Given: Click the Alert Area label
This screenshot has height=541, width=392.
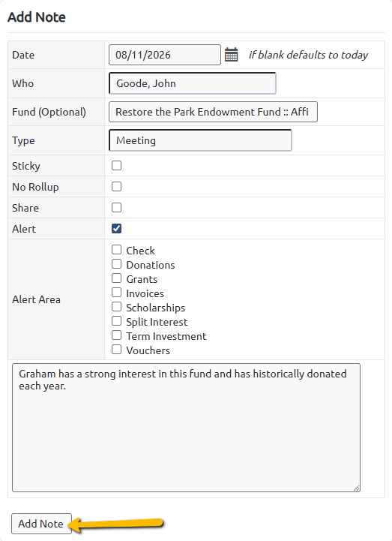Looking at the screenshot, I should [36, 299].
